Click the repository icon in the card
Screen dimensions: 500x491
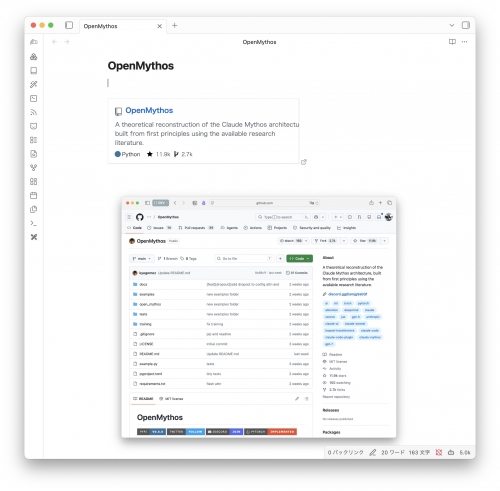(118, 111)
